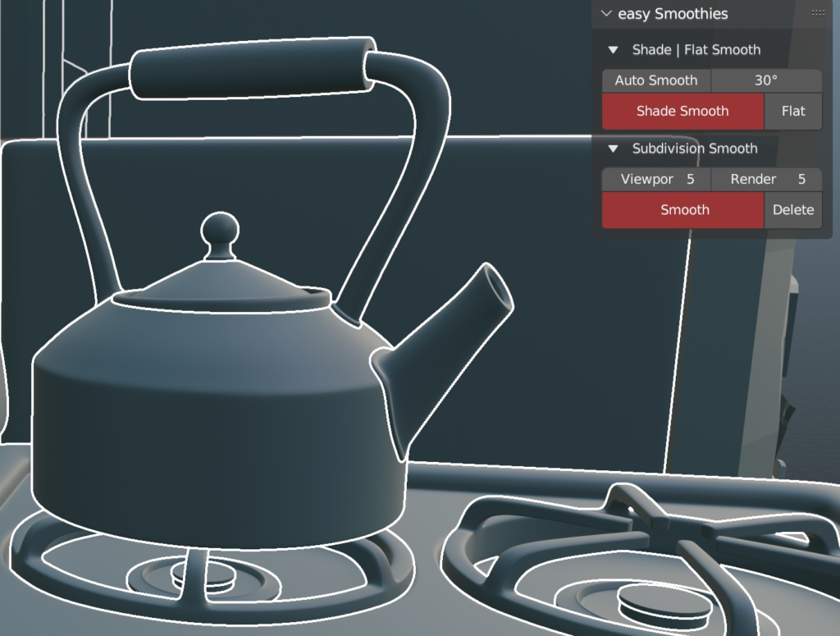
Task: Collapse the Subdivision Smooth section
Action: click(x=613, y=149)
